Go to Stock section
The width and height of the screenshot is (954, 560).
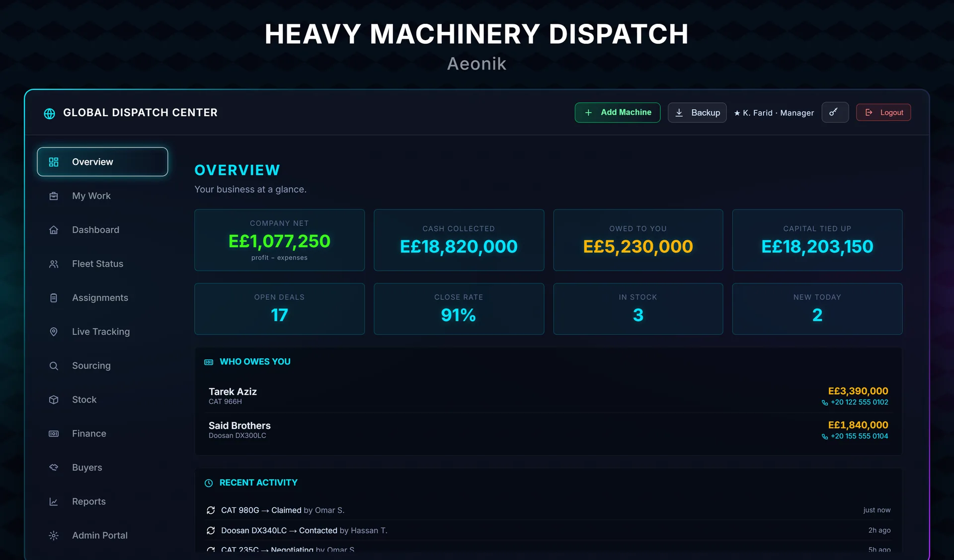click(102, 400)
